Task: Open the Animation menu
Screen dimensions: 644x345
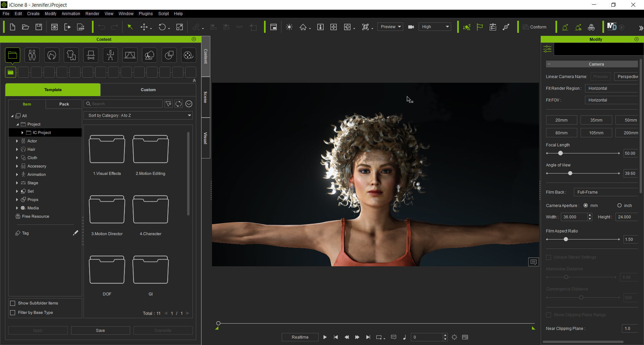Action: [x=71, y=14]
